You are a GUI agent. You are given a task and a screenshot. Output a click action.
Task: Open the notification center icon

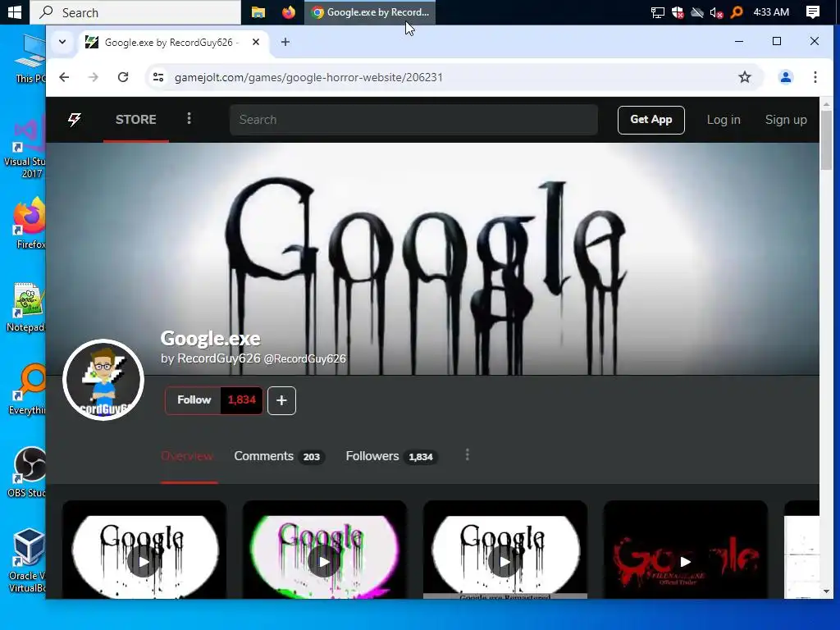(813, 12)
